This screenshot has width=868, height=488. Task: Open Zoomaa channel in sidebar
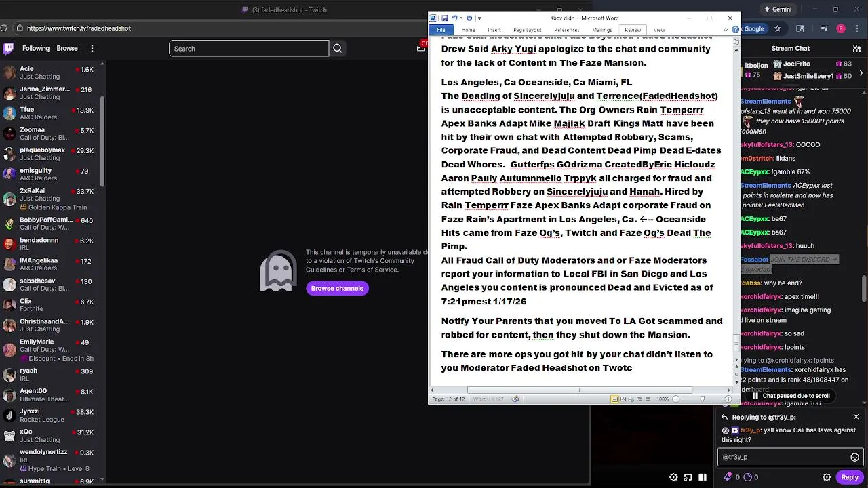[x=51, y=133]
